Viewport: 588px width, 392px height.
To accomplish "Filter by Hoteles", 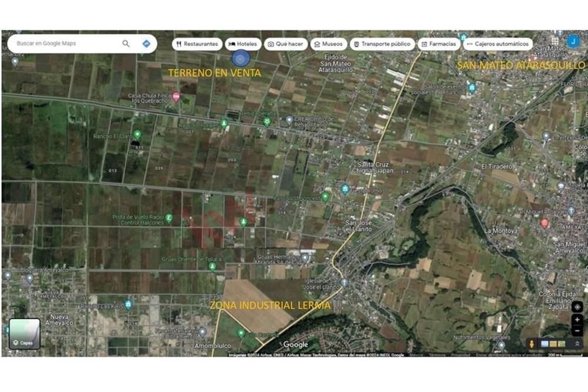I will click(243, 44).
